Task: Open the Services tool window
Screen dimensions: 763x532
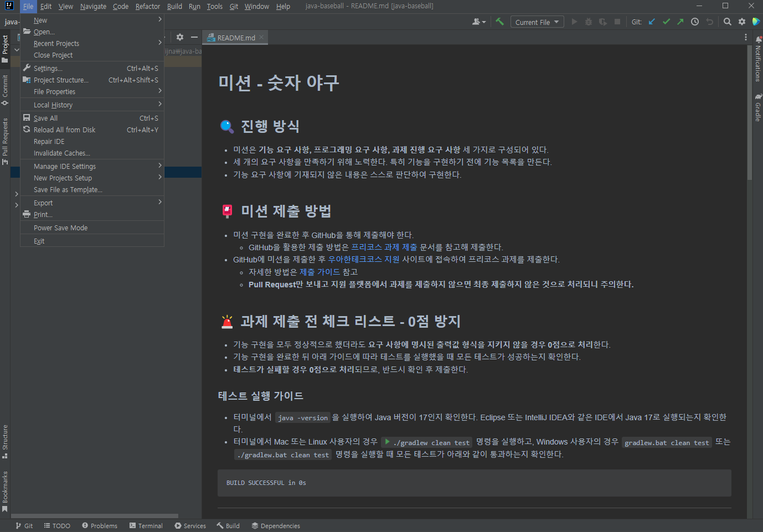Action: 190,526
